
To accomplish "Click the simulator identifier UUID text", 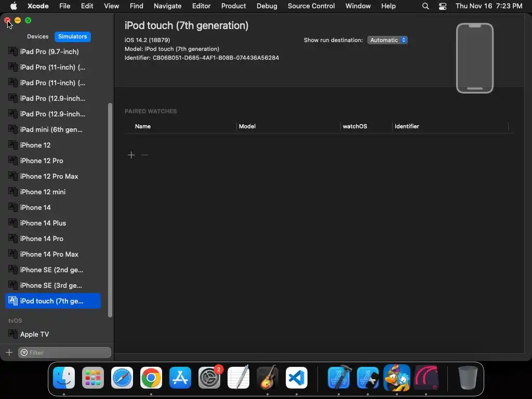I will (x=216, y=58).
